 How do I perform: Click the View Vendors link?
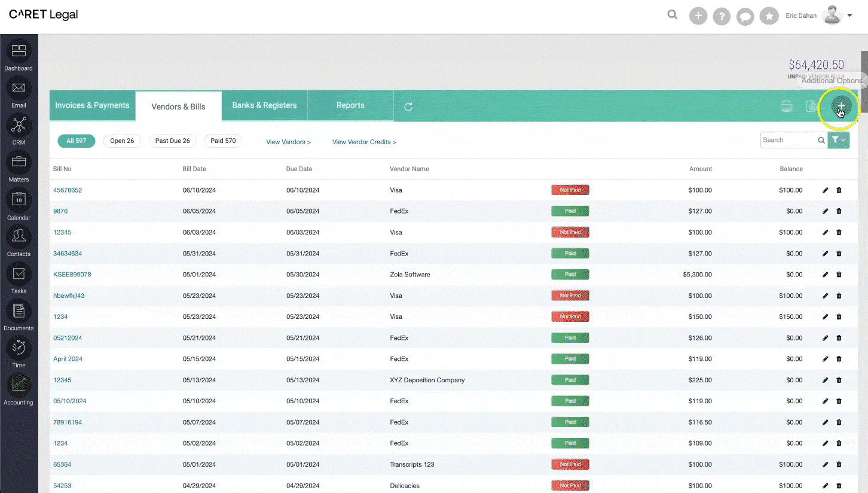pos(288,142)
